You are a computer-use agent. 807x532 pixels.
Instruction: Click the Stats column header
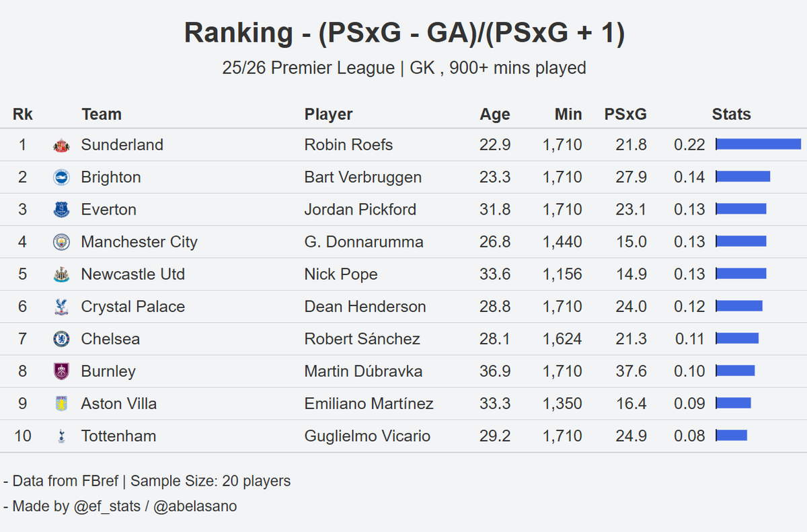click(x=731, y=114)
